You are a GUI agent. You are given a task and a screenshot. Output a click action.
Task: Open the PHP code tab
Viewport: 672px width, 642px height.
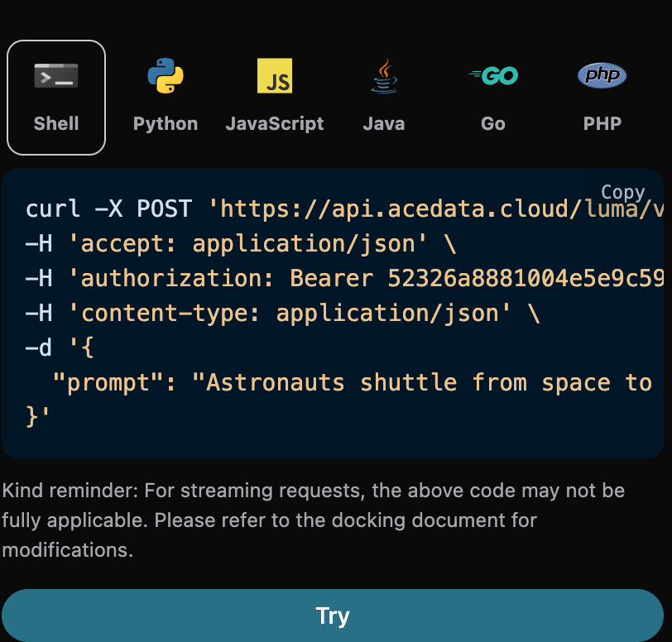tap(602, 97)
